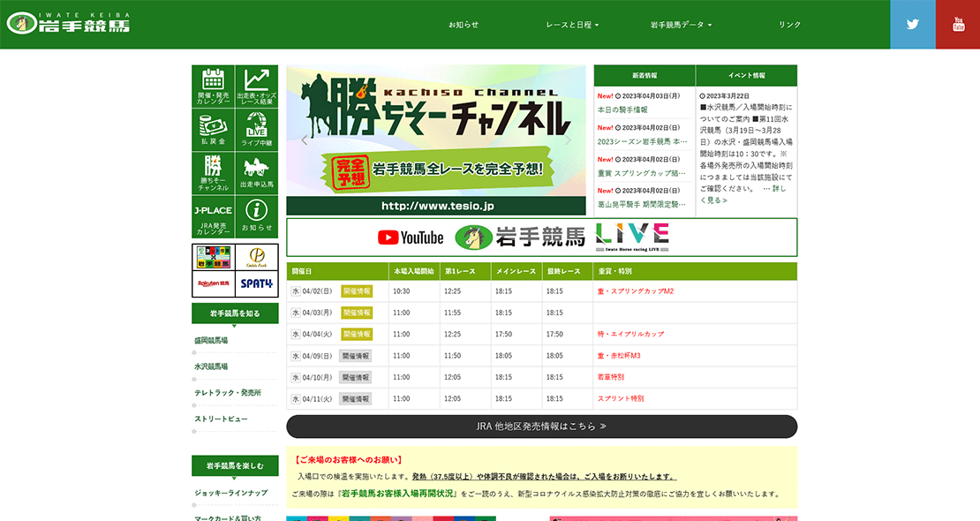Click the 水 badge in the 04/11(火) row
The height and width of the screenshot is (521, 980).
296,399
